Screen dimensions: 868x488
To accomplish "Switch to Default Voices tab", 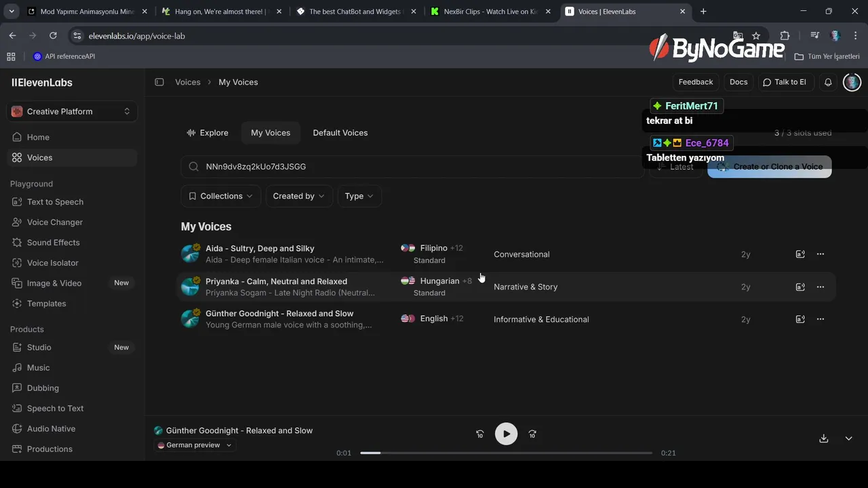I will tap(340, 133).
